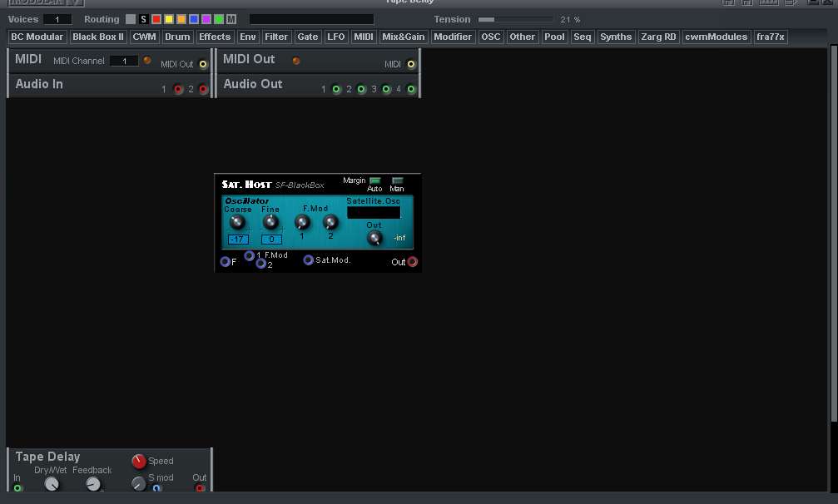838x504 pixels.
Task: Open the OSC module menu
Action: [491, 37]
